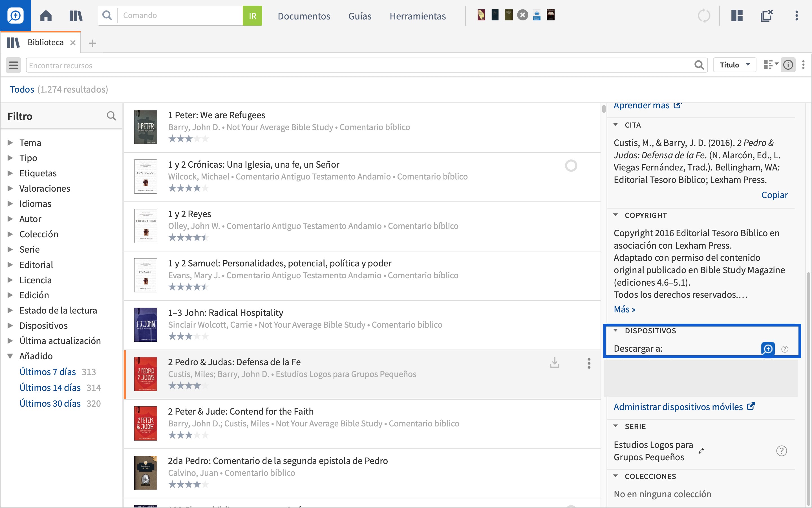Open the Herramientas menu
Image resolution: width=812 pixels, height=508 pixels.
tap(417, 16)
